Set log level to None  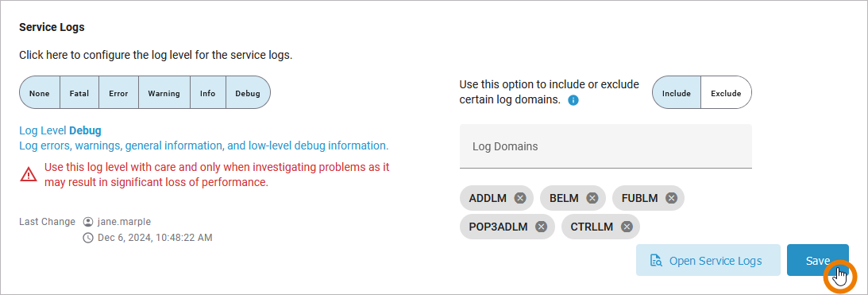[40, 92]
